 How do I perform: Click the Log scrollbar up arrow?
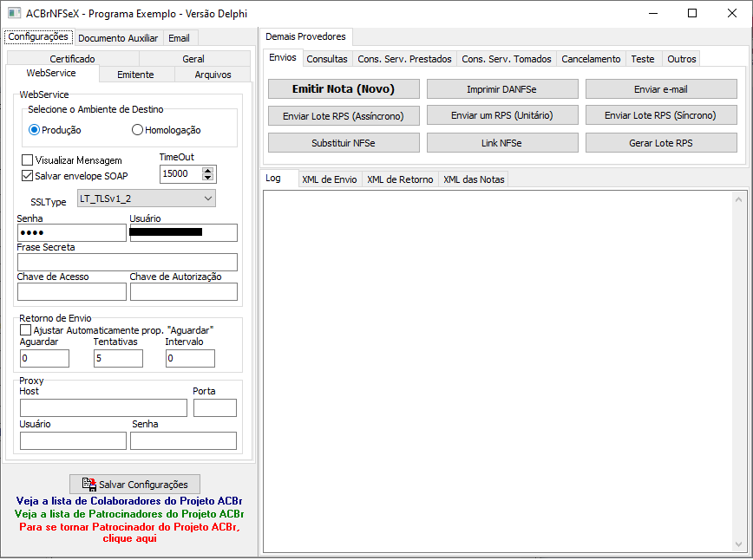(x=738, y=199)
